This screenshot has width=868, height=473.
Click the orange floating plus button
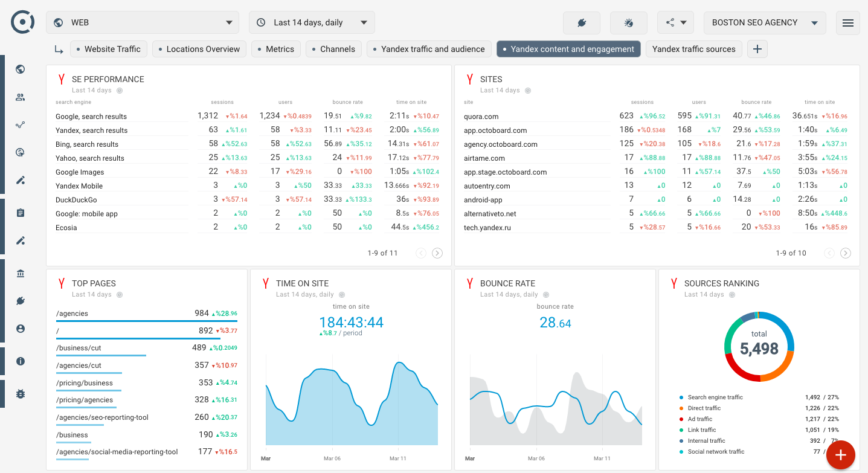coord(840,454)
